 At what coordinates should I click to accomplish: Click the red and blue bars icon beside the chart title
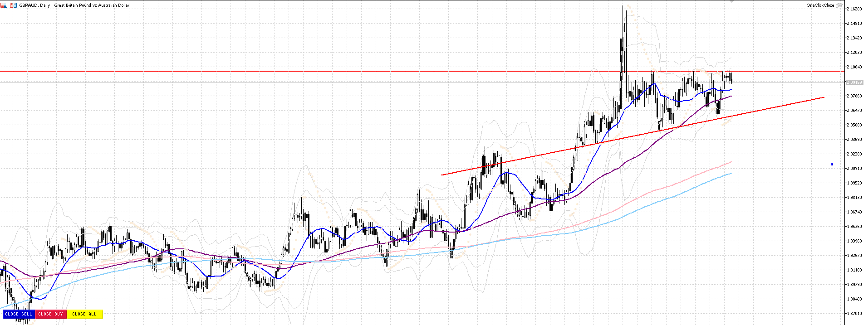pos(15,5)
